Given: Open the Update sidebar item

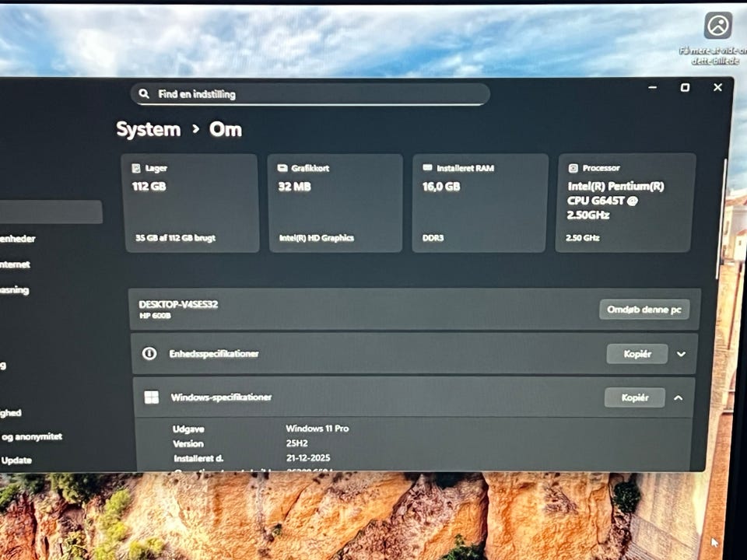Looking at the screenshot, I should click(x=16, y=460).
